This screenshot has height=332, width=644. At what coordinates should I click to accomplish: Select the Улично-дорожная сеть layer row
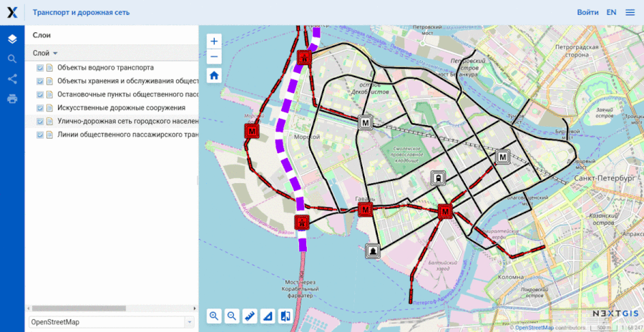click(127, 122)
